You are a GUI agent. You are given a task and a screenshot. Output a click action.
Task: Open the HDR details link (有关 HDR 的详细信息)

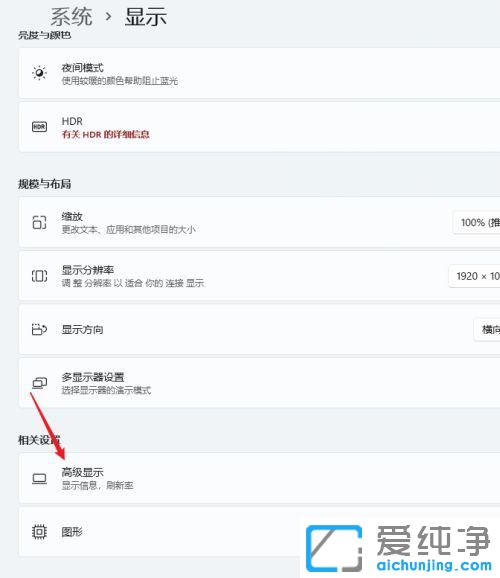coord(105,134)
